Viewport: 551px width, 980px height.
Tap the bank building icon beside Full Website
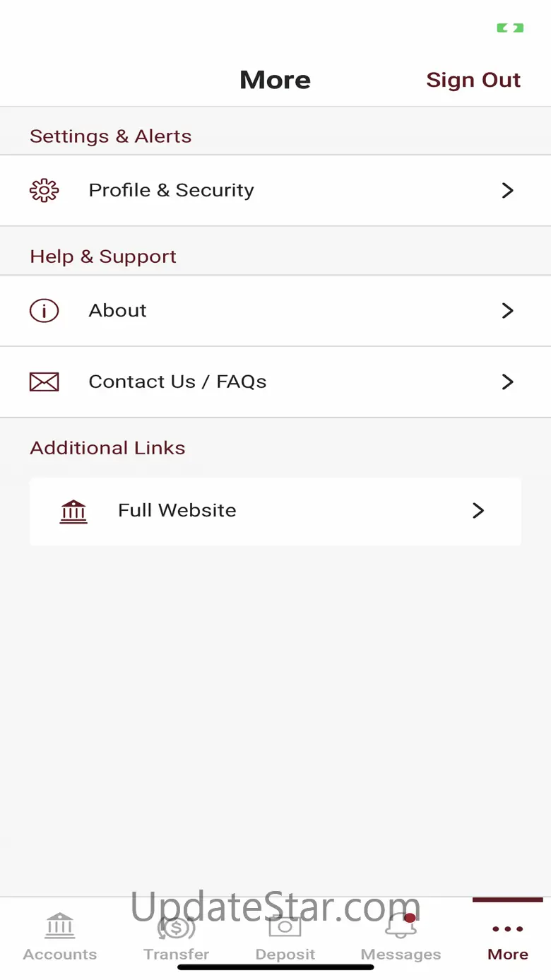73,511
